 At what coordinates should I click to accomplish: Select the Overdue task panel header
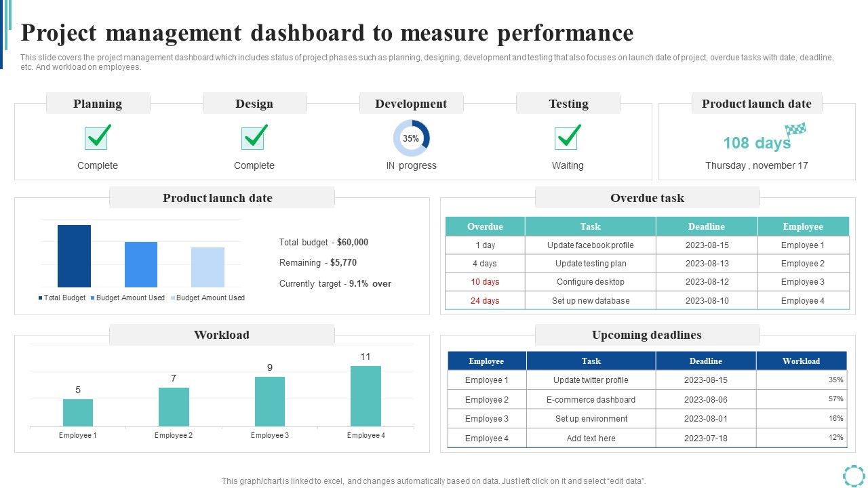647,198
